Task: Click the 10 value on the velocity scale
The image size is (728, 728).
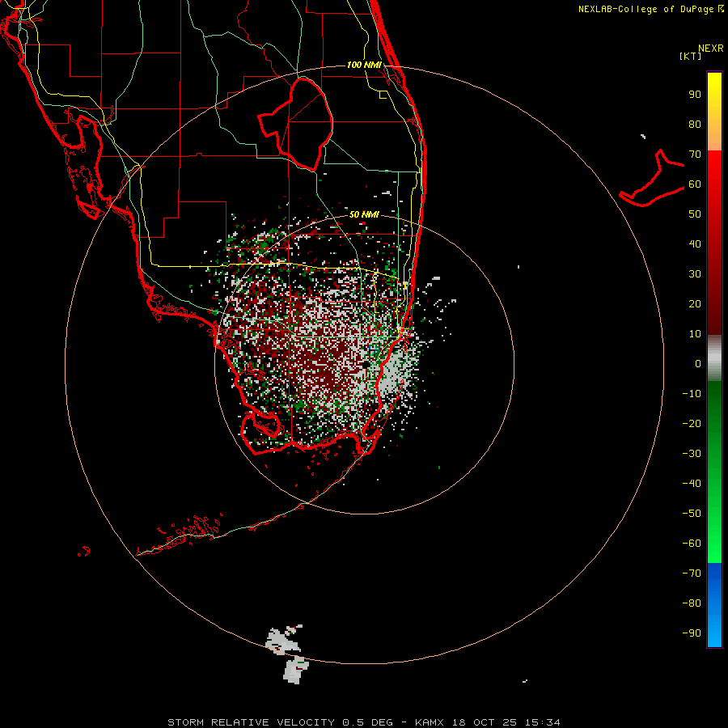Action: (x=695, y=334)
